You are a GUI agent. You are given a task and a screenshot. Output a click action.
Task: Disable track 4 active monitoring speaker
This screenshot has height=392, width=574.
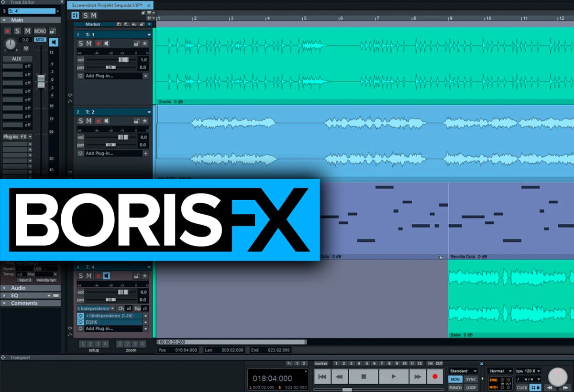pyautogui.click(x=106, y=276)
